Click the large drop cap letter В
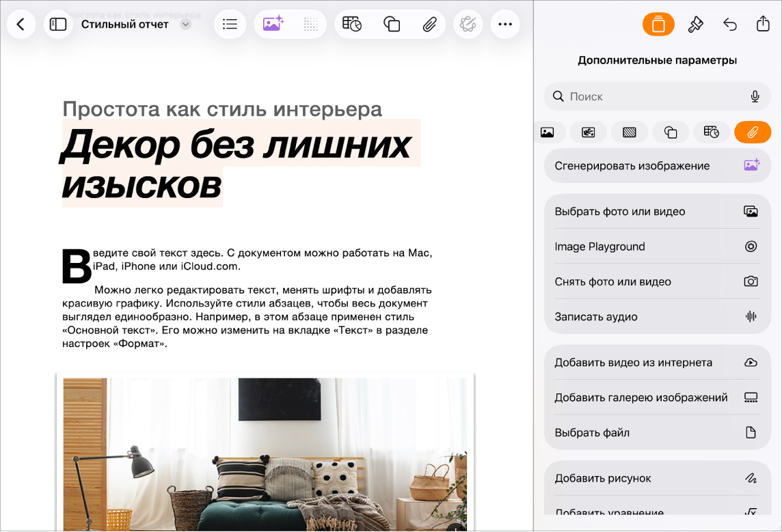The width and height of the screenshot is (782, 532). [77, 266]
